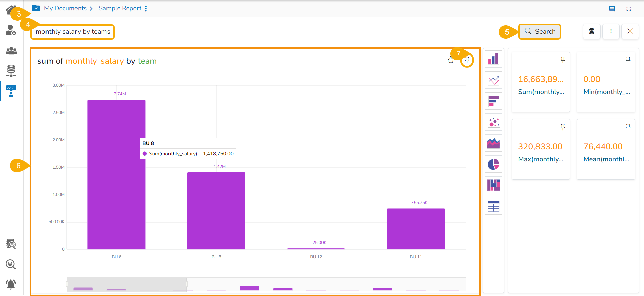The width and height of the screenshot is (644, 296).
Task: Switch to the line chart type
Action: pyautogui.click(x=493, y=80)
